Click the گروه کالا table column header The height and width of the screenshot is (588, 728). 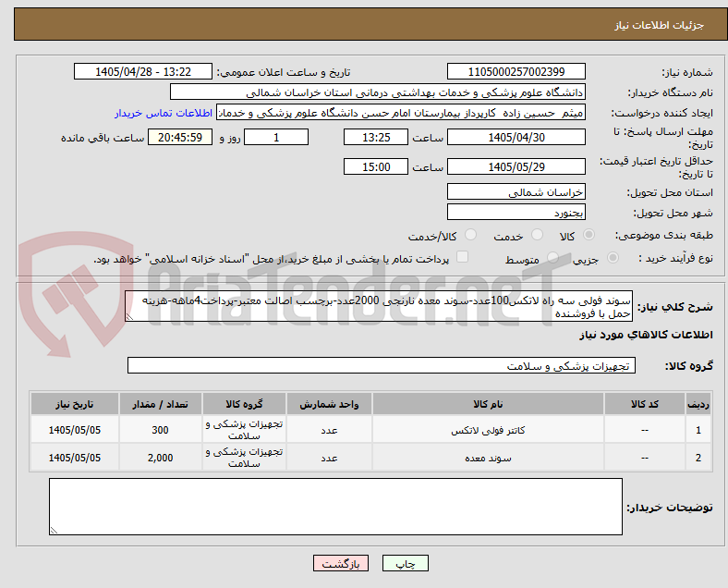tap(244, 404)
